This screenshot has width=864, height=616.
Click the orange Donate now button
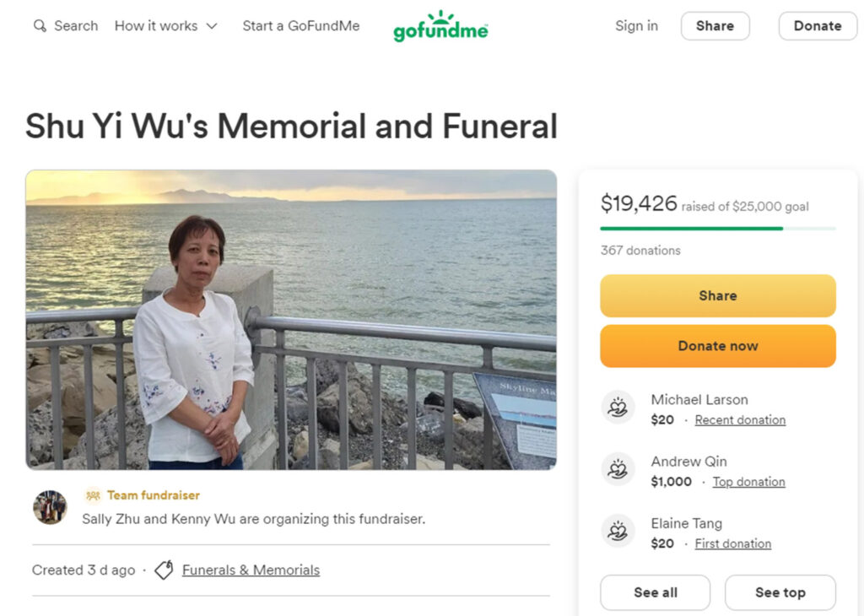click(x=717, y=346)
